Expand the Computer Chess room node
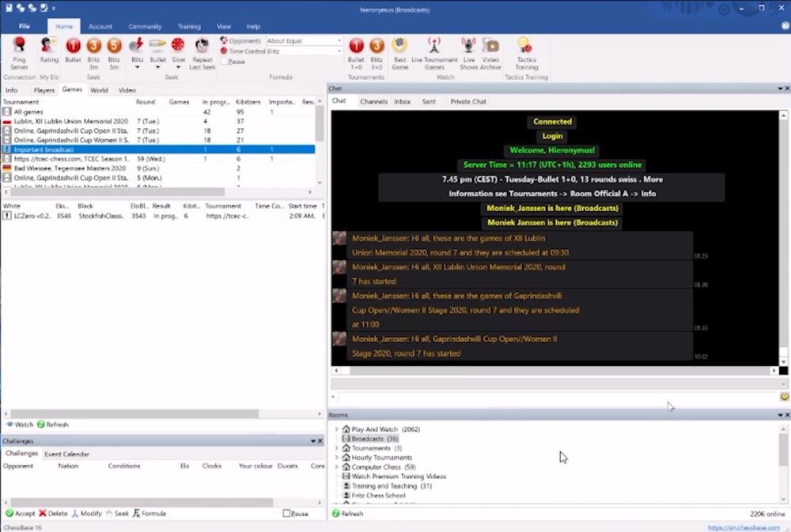The height and width of the screenshot is (532, 791). click(x=336, y=467)
